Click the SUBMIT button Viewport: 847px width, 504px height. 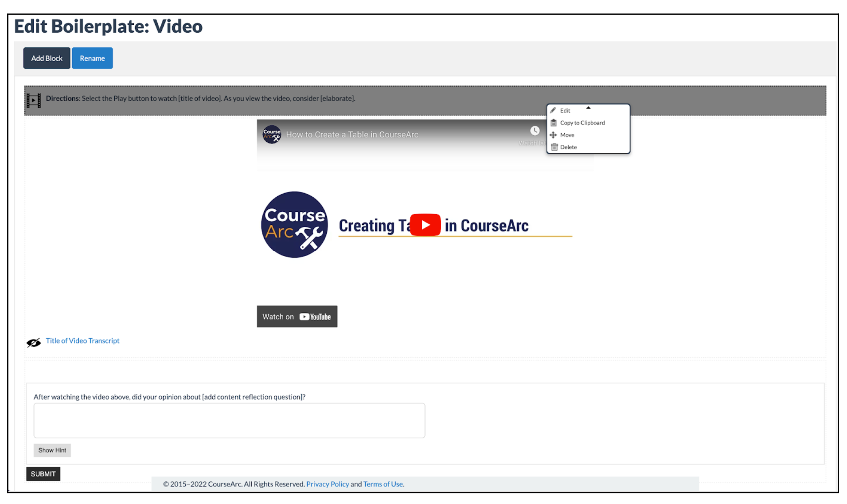coord(43,474)
